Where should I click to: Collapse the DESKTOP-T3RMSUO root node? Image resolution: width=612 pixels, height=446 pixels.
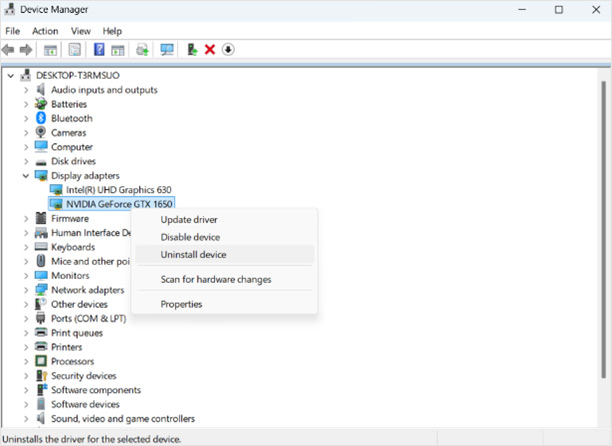11,75
